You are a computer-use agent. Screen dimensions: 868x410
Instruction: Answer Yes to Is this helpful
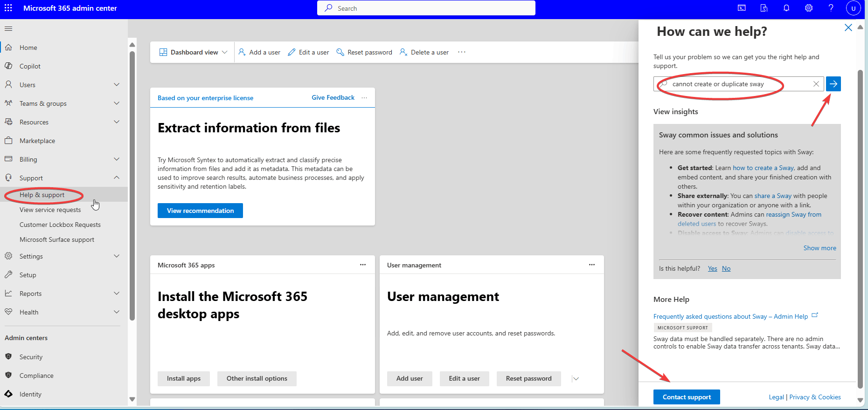point(712,268)
